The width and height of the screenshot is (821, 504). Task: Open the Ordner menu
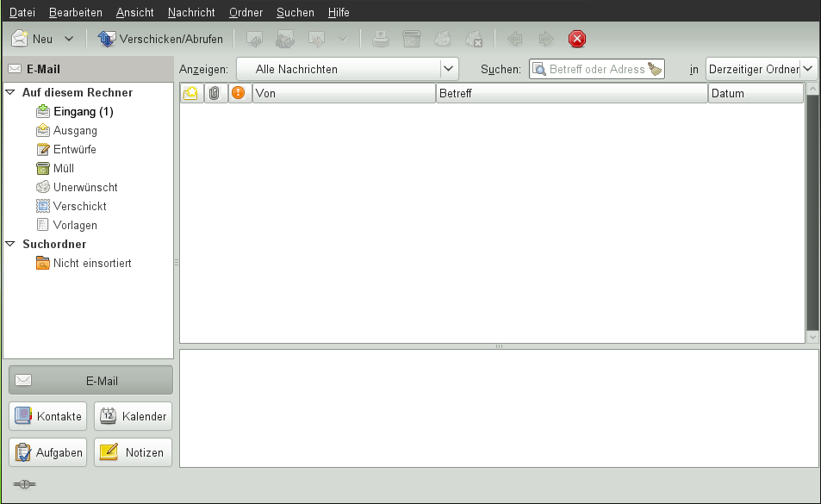coord(246,13)
